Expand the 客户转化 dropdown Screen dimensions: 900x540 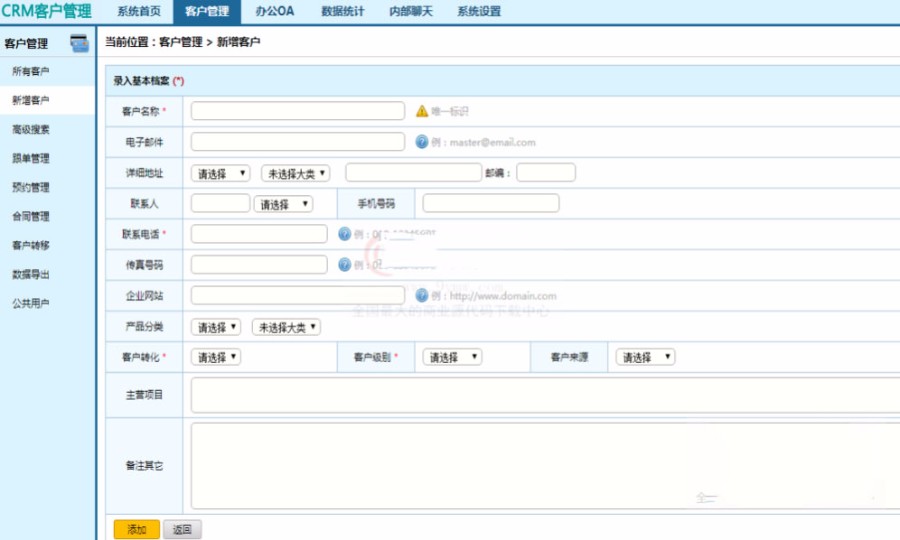click(x=216, y=357)
